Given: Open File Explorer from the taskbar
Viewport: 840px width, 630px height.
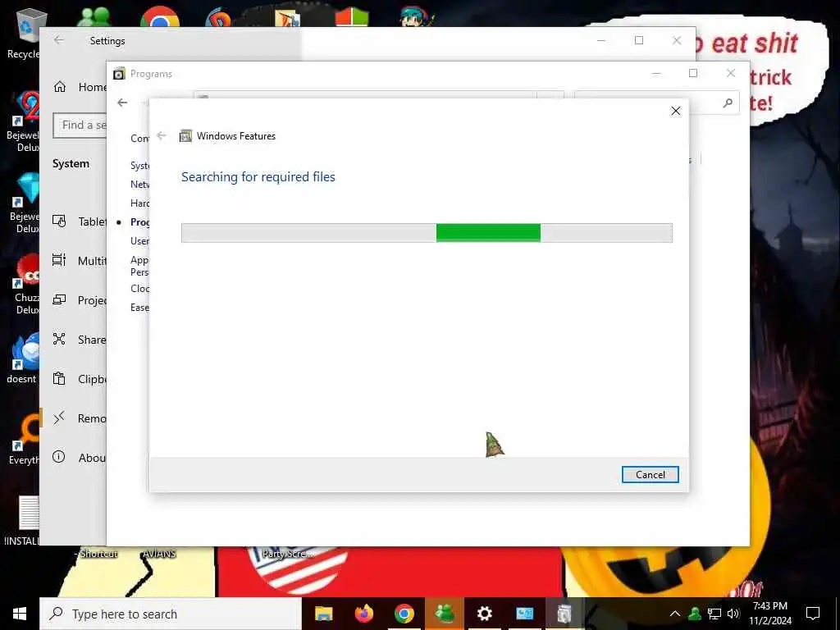Looking at the screenshot, I should coord(323,614).
